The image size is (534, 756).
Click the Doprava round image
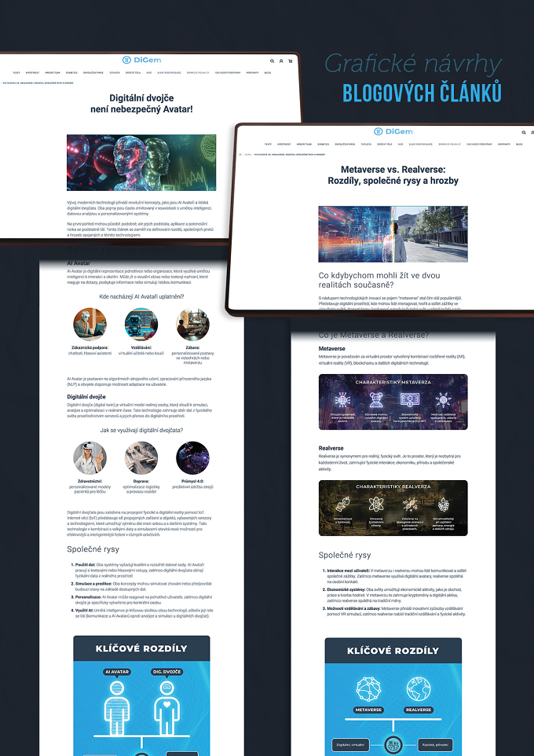coord(141,458)
